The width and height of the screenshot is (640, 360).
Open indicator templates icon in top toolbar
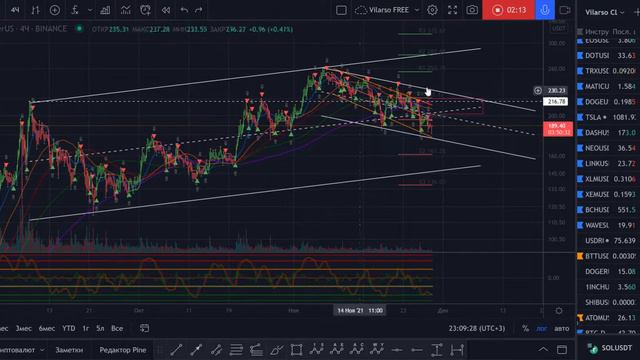(x=125, y=10)
